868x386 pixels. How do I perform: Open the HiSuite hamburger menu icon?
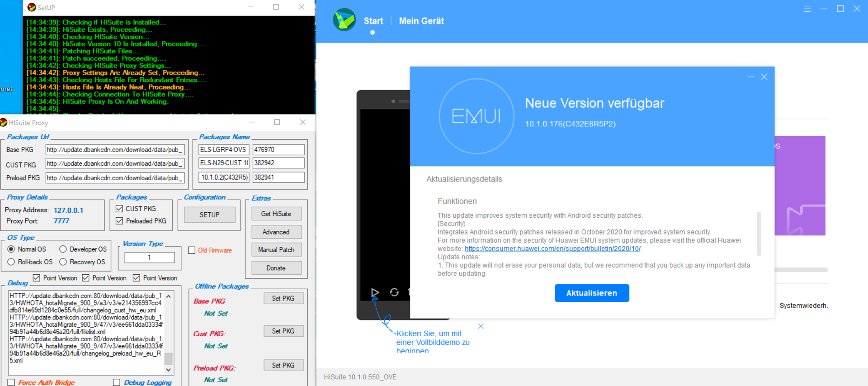point(807,9)
